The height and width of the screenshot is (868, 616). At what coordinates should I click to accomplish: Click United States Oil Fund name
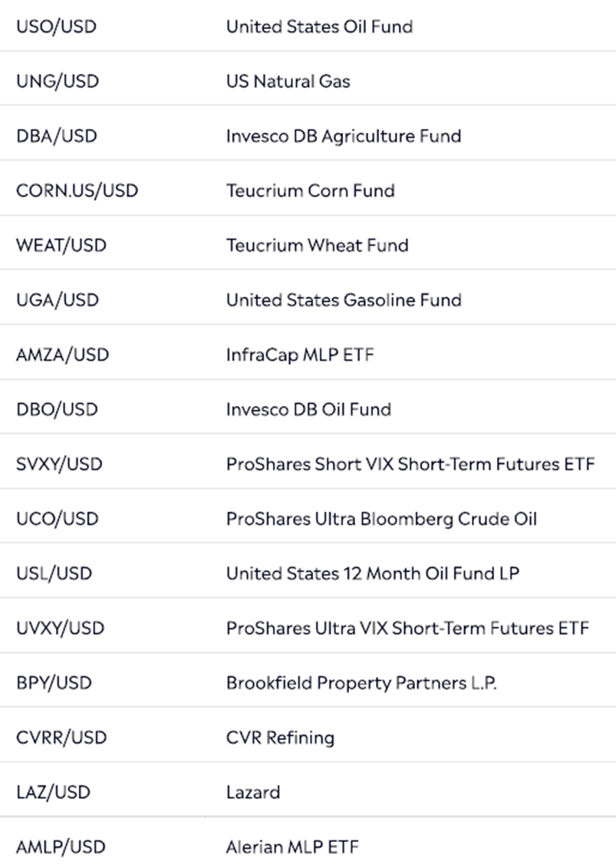coord(319,27)
